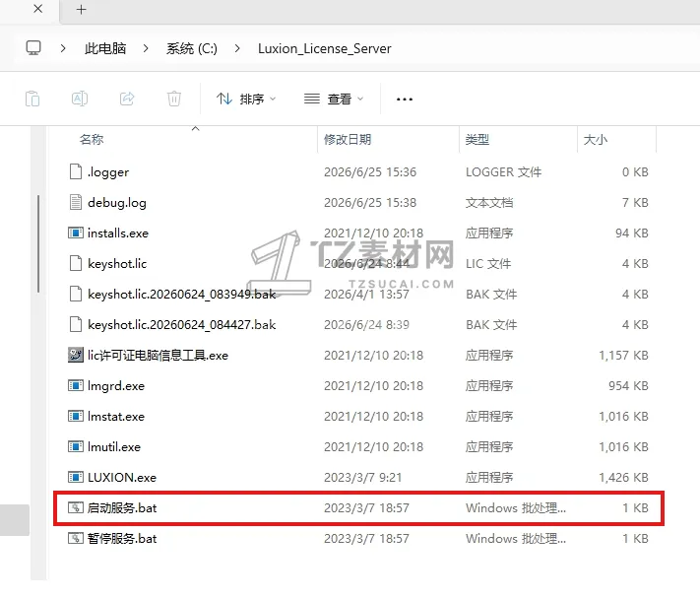Click the 1,157 KB size cell
This screenshot has height=599, width=700.
pyautogui.click(x=623, y=355)
